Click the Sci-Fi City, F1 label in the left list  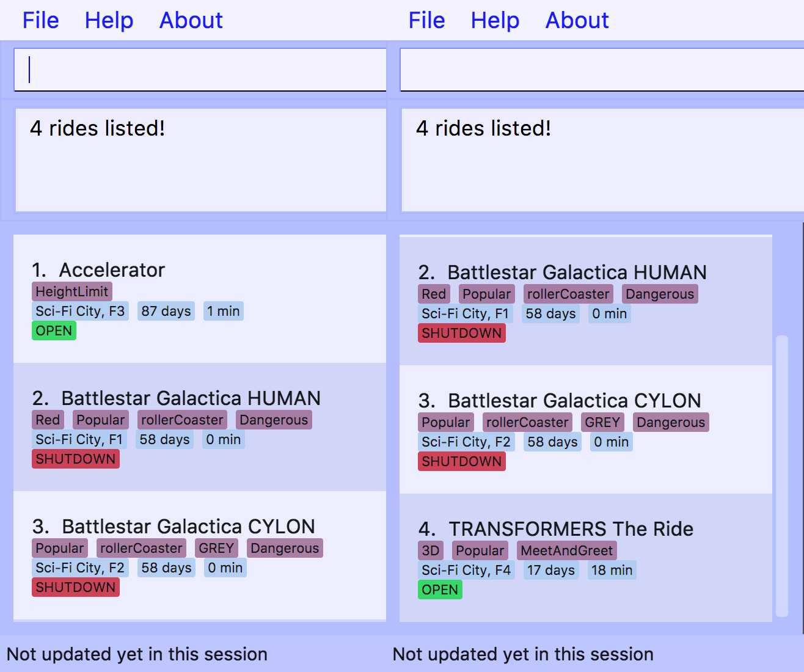[79, 439]
